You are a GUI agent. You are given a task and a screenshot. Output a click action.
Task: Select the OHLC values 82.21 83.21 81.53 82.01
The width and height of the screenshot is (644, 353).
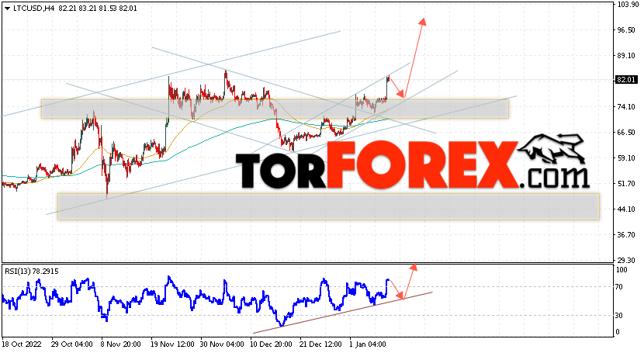pyautogui.click(x=98, y=9)
